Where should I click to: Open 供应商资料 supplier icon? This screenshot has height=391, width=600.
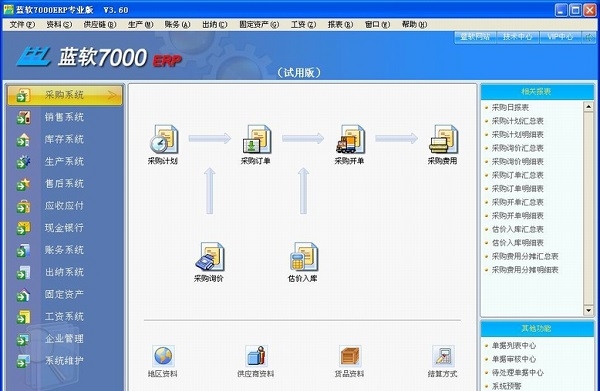(x=256, y=356)
